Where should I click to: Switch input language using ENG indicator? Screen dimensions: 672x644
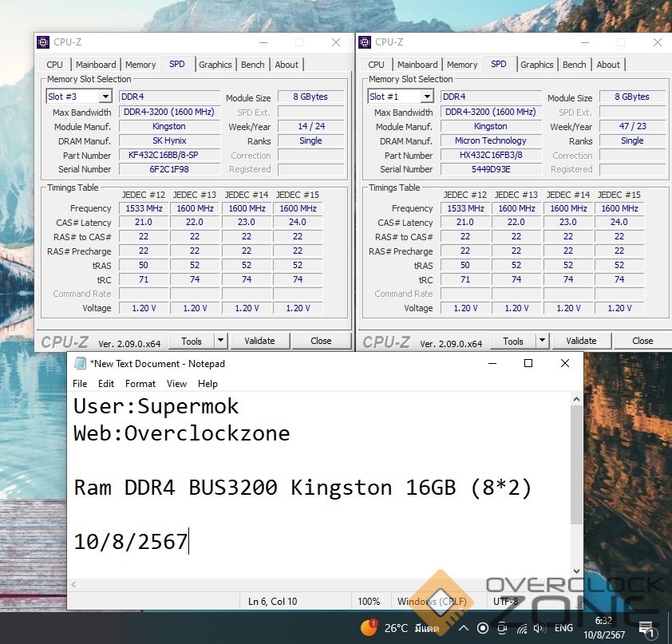[x=563, y=628]
